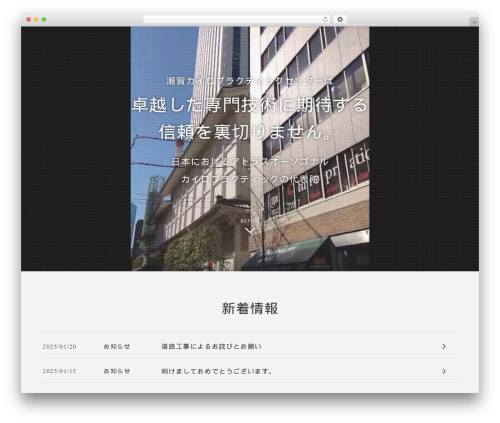Click the small 'scroll' label
Image resolution: width=500 pixels, height=423 pixels.
point(250,220)
